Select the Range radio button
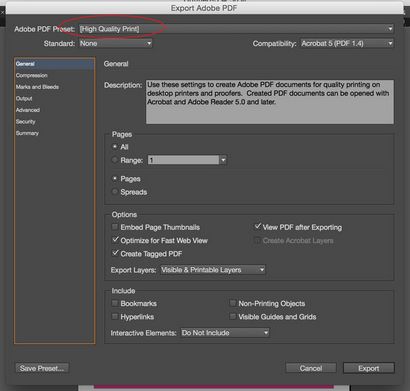This screenshot has height=391, width=410. click(115, 160)
